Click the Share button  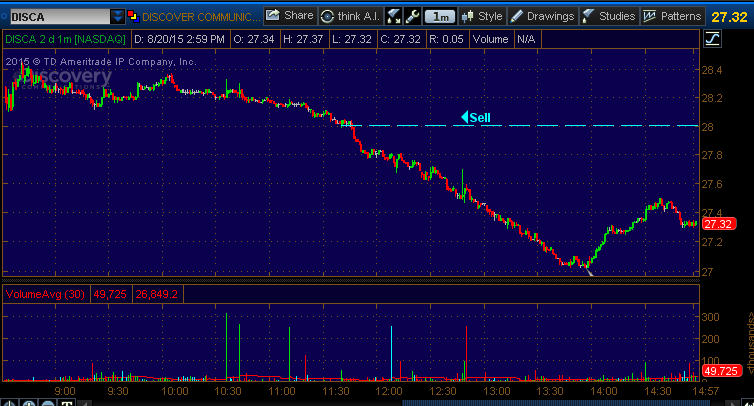tap(289, 17)
